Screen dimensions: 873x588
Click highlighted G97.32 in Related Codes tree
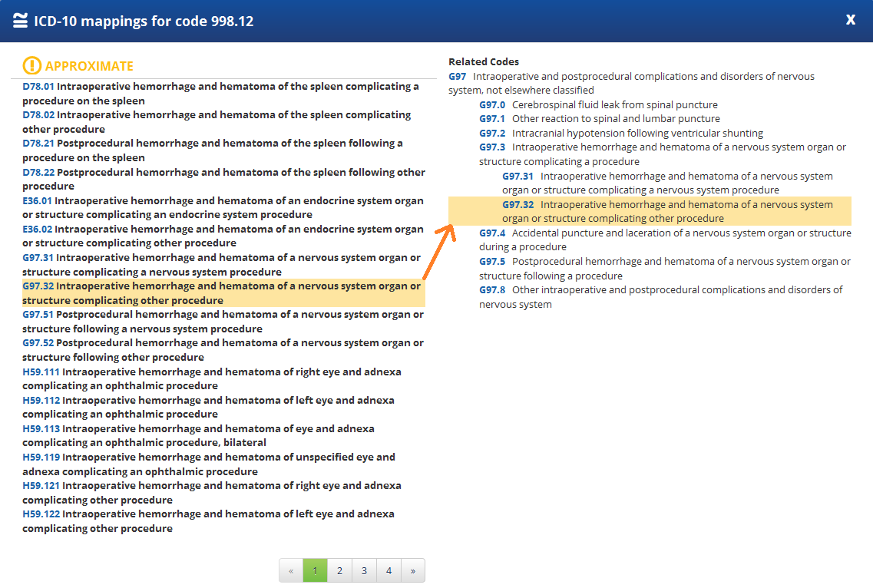coord(518,204)
